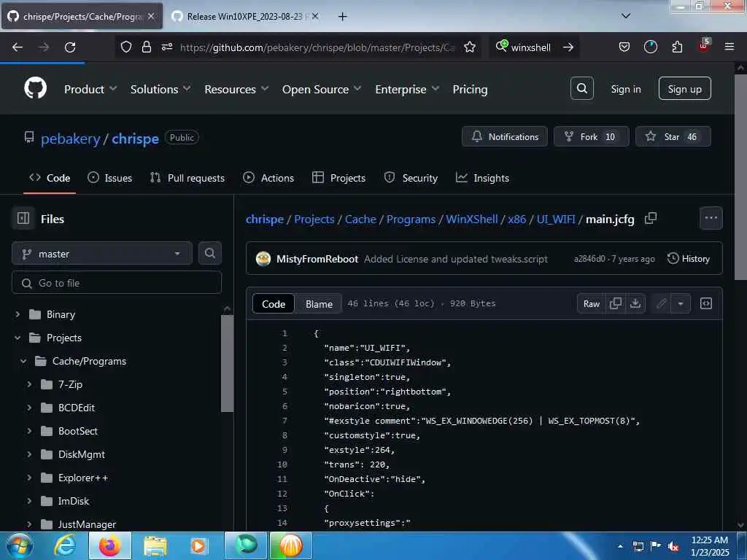The width and height of the screenshot is (747, 560).
Task: Click the file tree scrollbar thumb
Action: pos(228,363)
